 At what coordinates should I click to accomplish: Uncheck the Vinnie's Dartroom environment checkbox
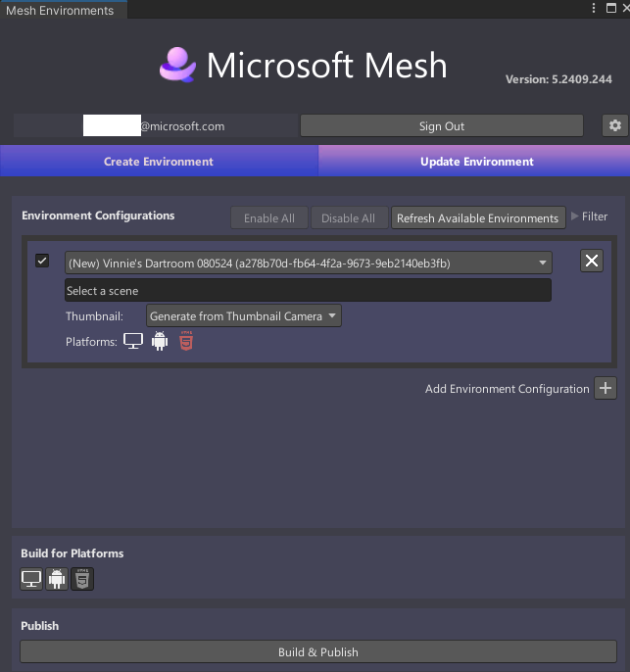click(x=42, y=261)
